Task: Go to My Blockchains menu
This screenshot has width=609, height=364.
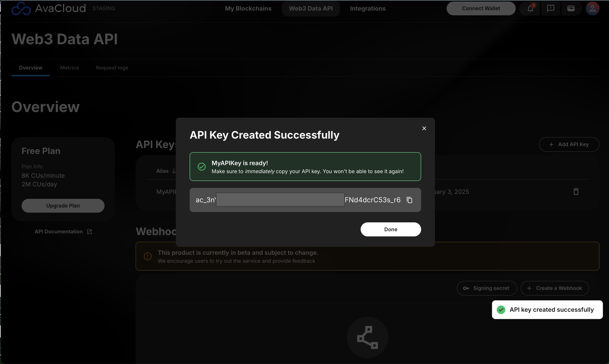Action: 248,8
